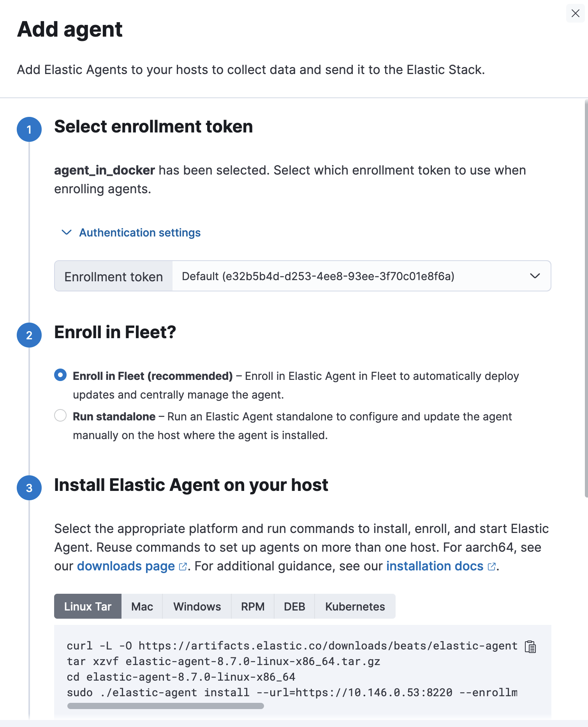This screenshot has height=727, width=588.
Task: Click step 3 circle icon
Action: pyautogui.click(x=29, y=488)
